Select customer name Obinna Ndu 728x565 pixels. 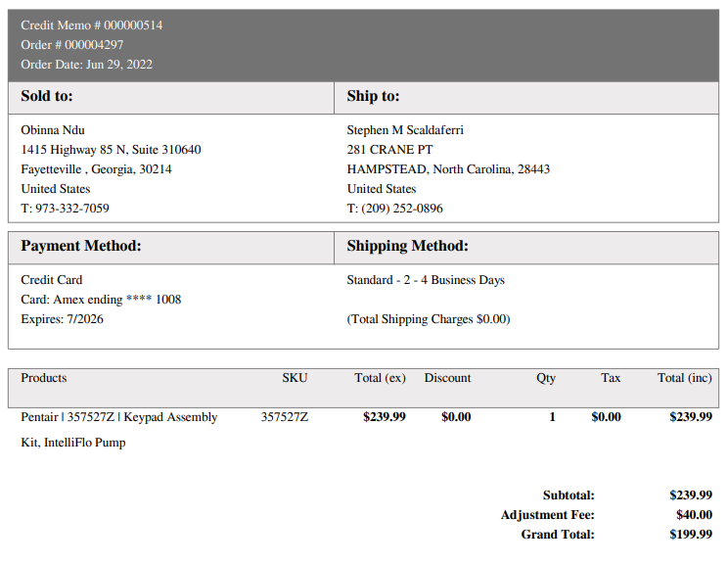click(53, 130)
